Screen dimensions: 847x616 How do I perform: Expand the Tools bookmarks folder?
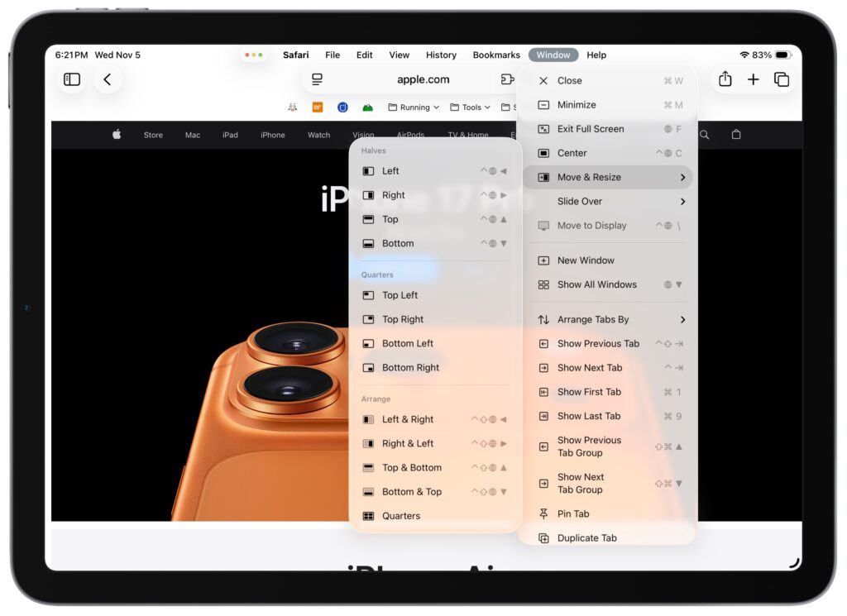coord(469,107)
